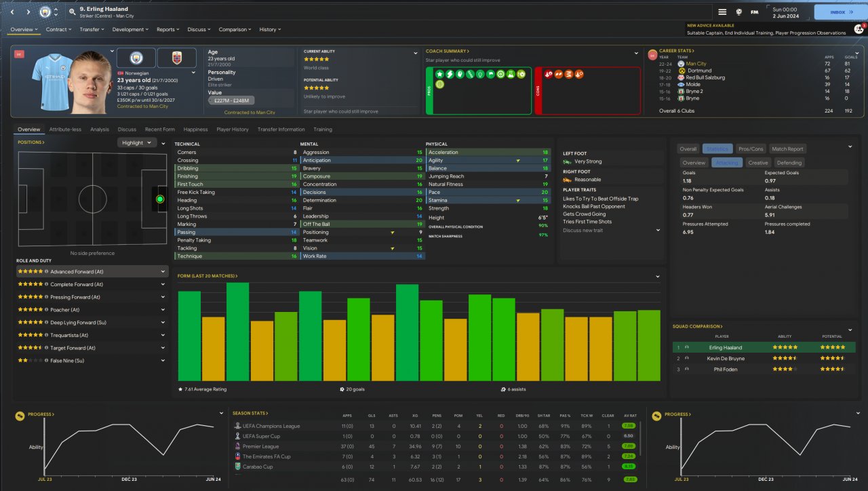
Task: Open Form (Last 20 Matches) heading link
Action: (x=208, y=276)
